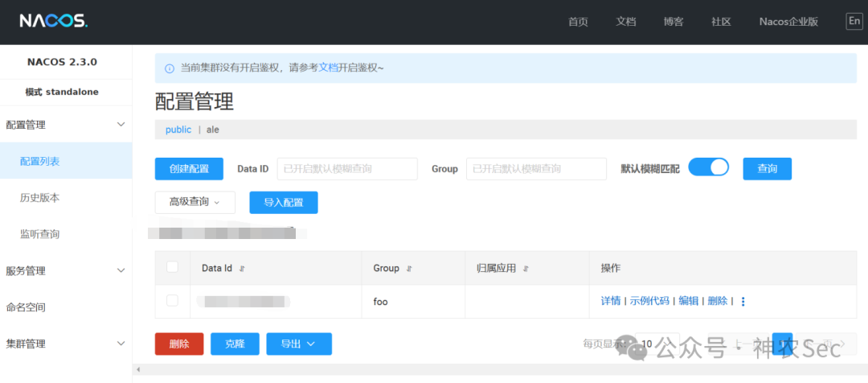Screen dimensions: 868x383
Task: Click the red 删除 button below table
Action: pyautogui.click(x=179, y=344)
